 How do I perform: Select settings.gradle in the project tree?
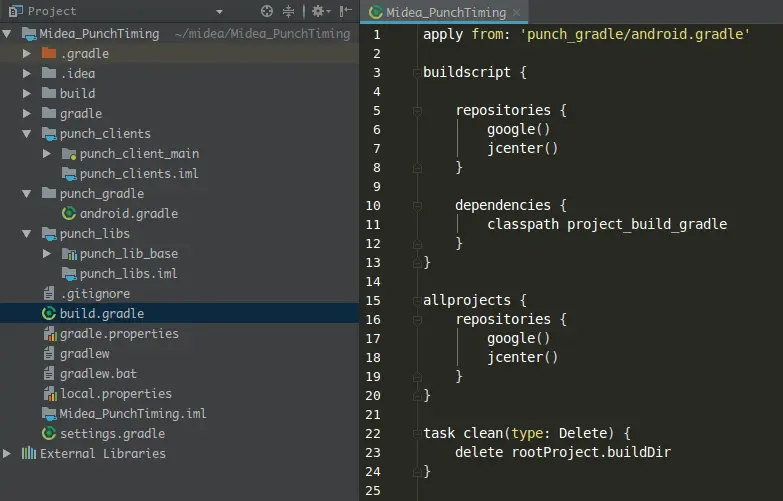[x=112, y=434]
